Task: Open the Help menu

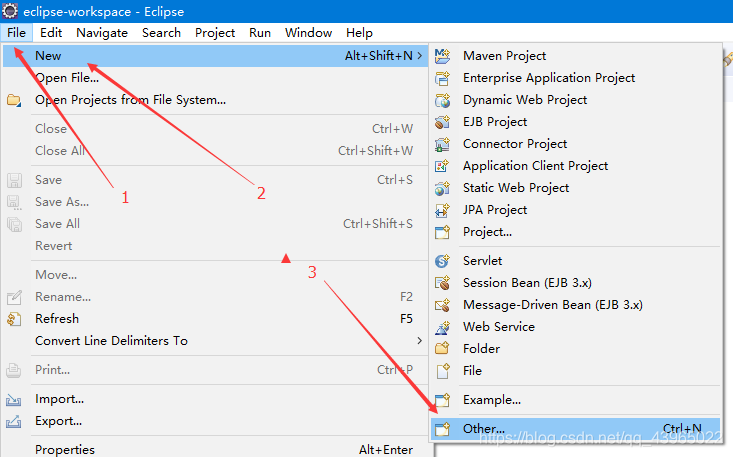Action: (359, 33)
